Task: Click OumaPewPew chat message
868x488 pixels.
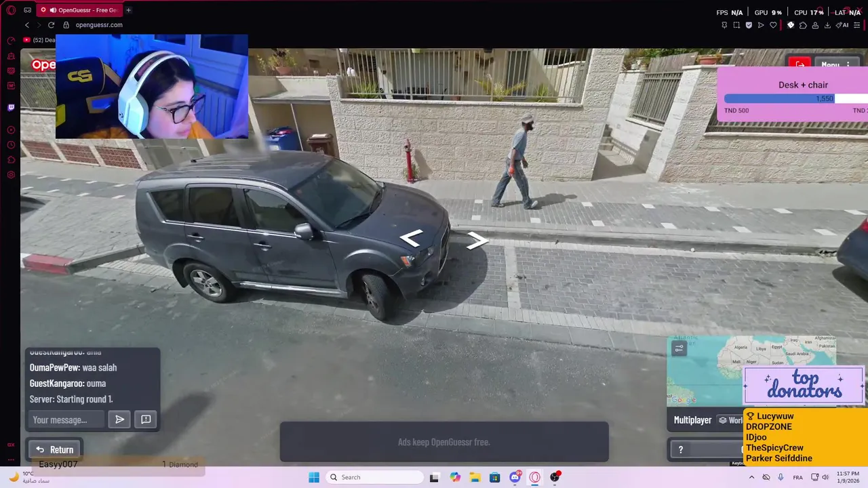Action: pyautogui.click(x=73, y=367)
